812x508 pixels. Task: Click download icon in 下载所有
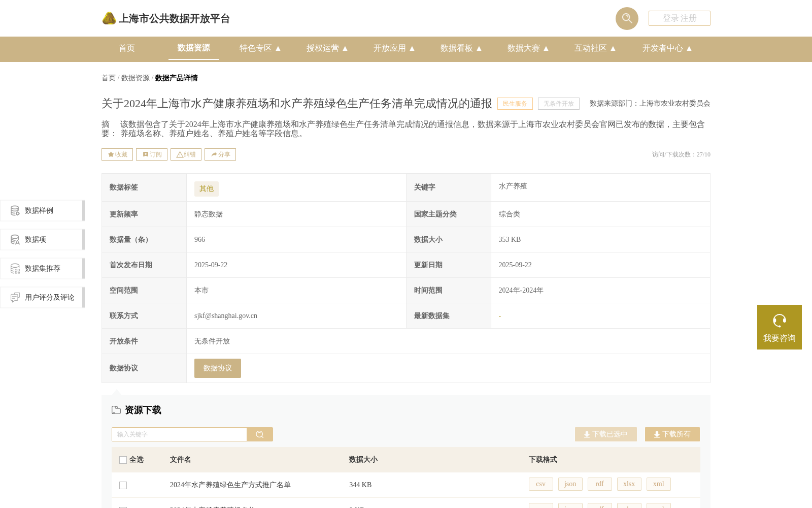[x=657, y=434]
